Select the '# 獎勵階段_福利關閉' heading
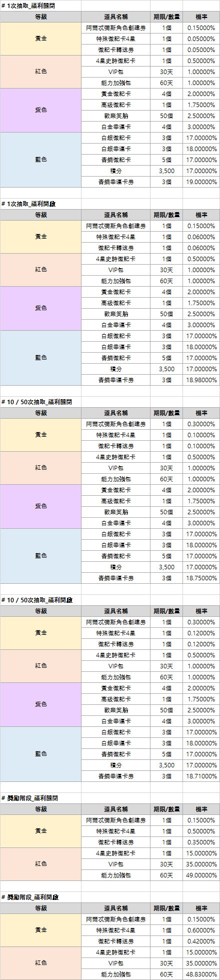Screen dimensions: 220x980 click(29, 798)
